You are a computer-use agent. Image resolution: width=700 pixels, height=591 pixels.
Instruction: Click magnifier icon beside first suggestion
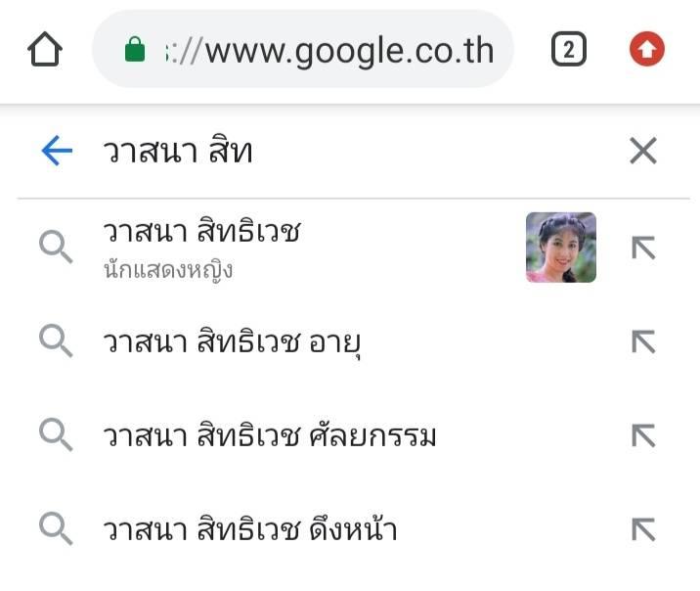pyautogui.click(x=56, y=247)
